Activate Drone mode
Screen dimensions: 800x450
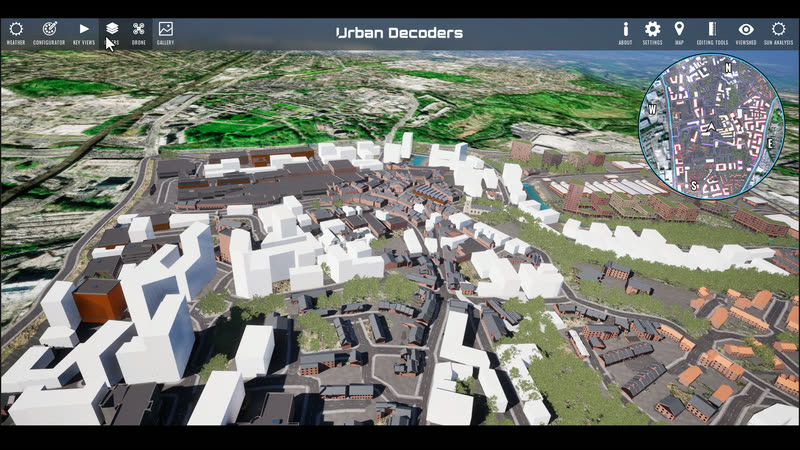point(139,34)
